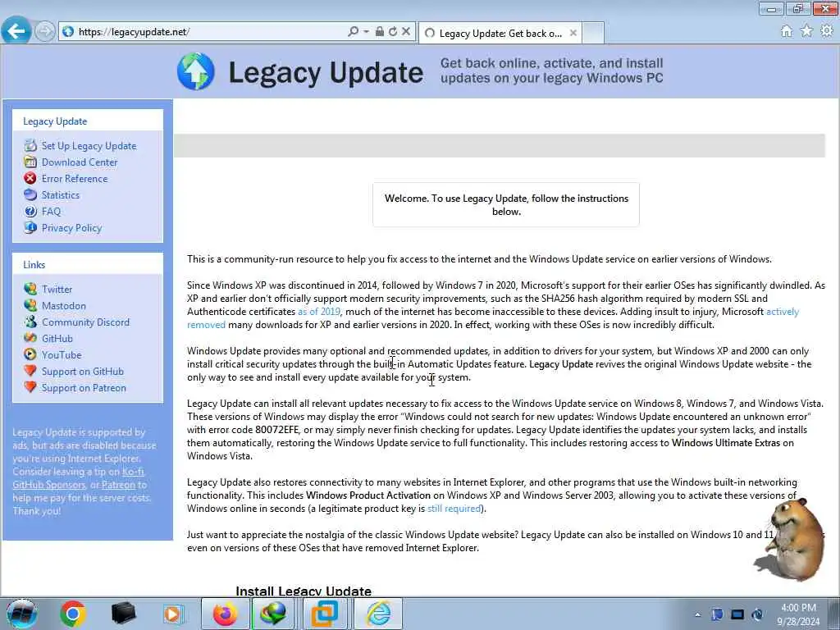Click heart icon beside Support on GitHub
Image resolution: width=840 pixels, height=630 pixels.
point(30,371)
